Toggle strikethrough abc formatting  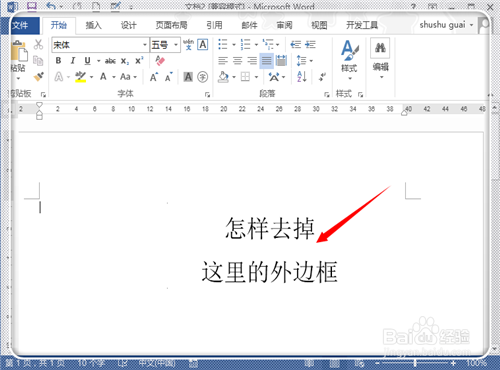click(110, 61)
